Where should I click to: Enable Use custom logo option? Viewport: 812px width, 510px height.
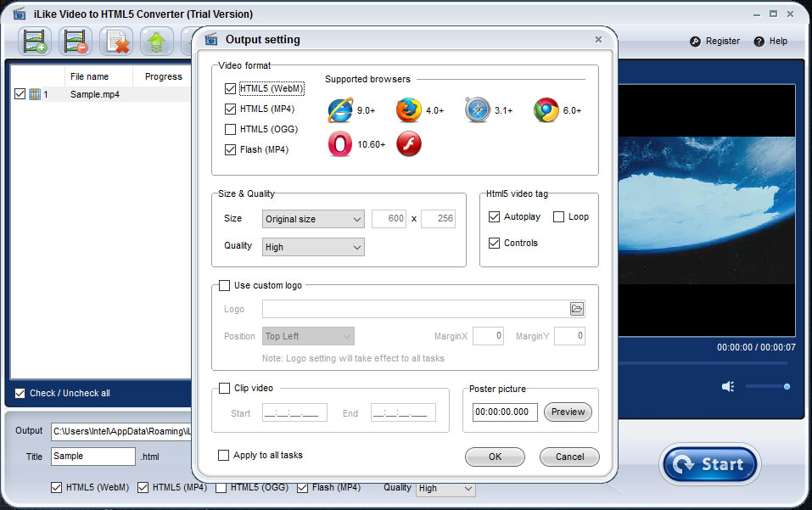point(225,286)
